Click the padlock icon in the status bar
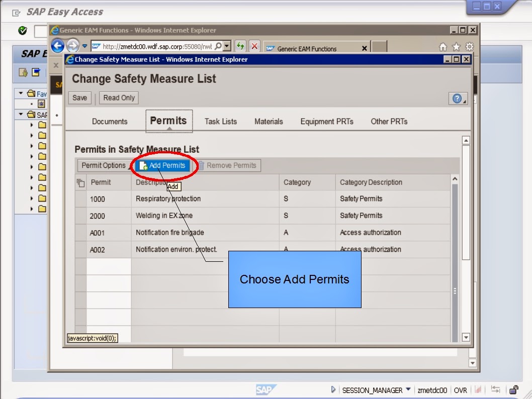Screen dimensions: 532x399 pyautogui.click(x=513, y=390)
